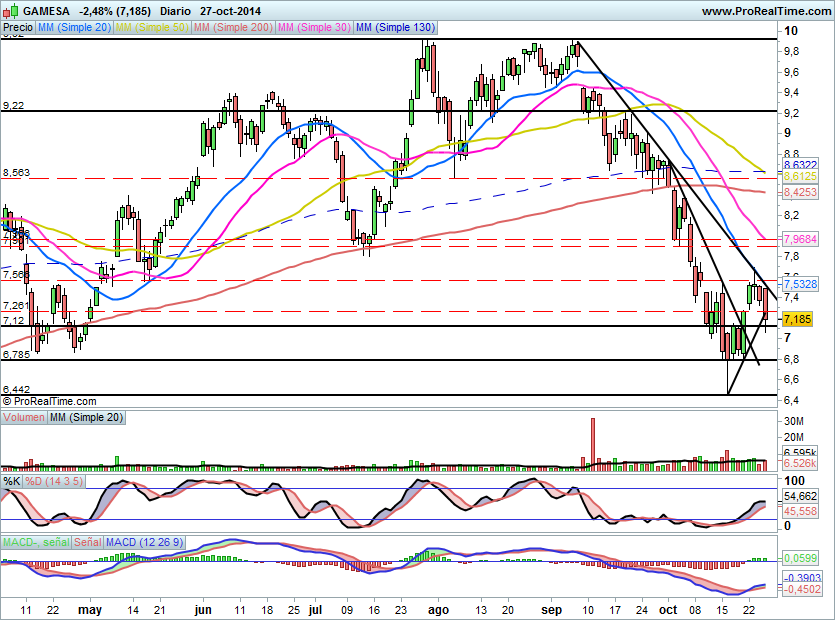835x620 pixels.
Task: Select the GAMESA ticker title
Action: pyautogui.click(x=46, y=11)
